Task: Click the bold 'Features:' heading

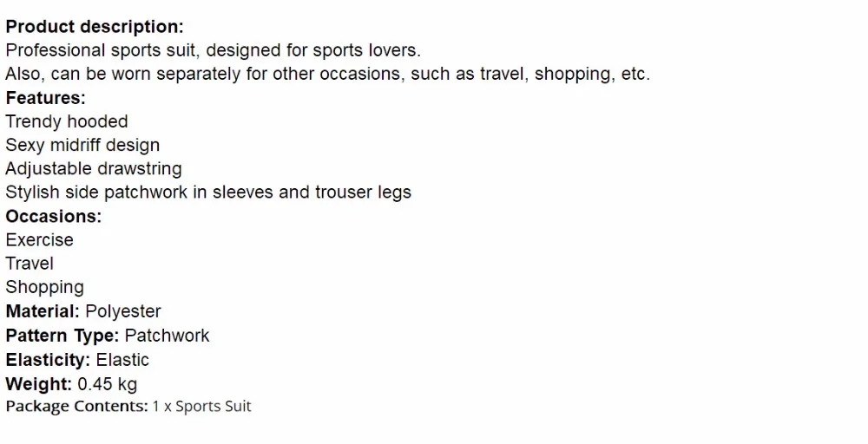Action: (46, 98)
